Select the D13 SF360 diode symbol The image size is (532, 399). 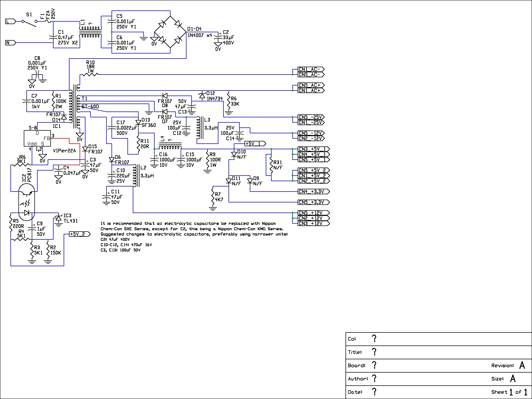coord(138,122)
